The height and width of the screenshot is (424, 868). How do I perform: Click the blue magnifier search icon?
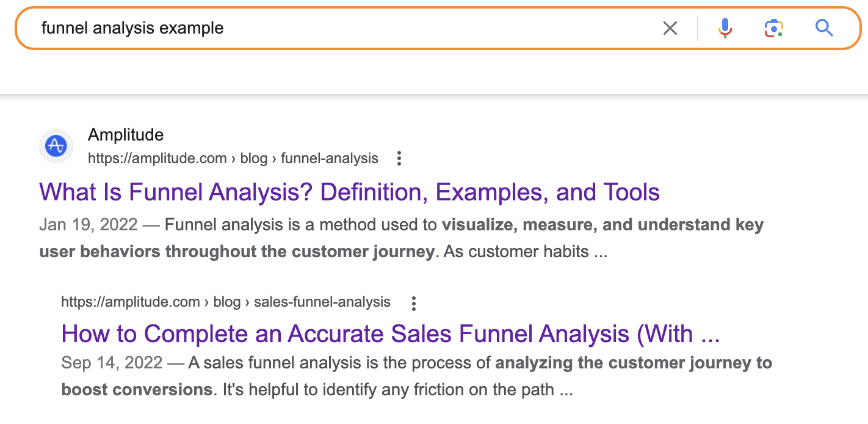pyautogui.click(x=824, y=28)
